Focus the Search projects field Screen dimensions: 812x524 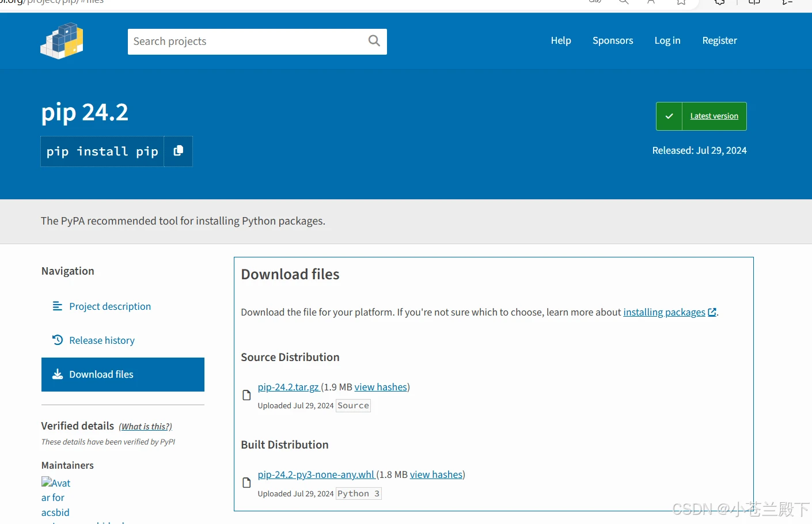click(x=257, y=41)
